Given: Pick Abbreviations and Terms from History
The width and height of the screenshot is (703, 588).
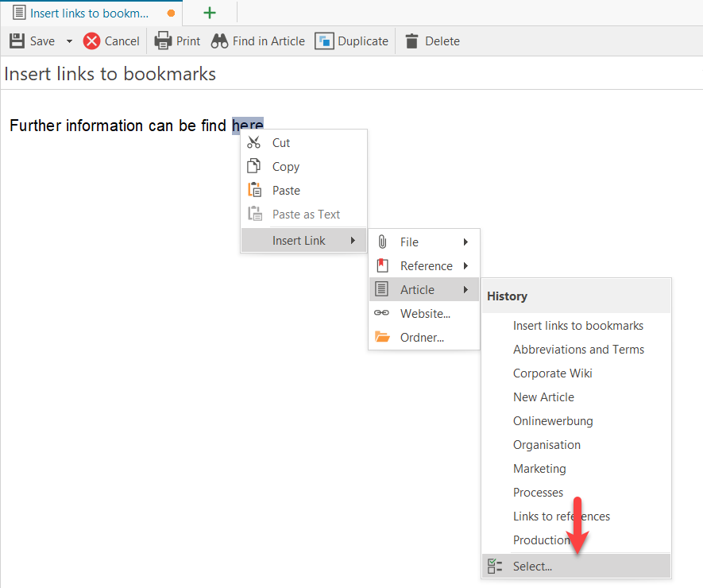Looking at the screenshot, I should coord(578,350).
